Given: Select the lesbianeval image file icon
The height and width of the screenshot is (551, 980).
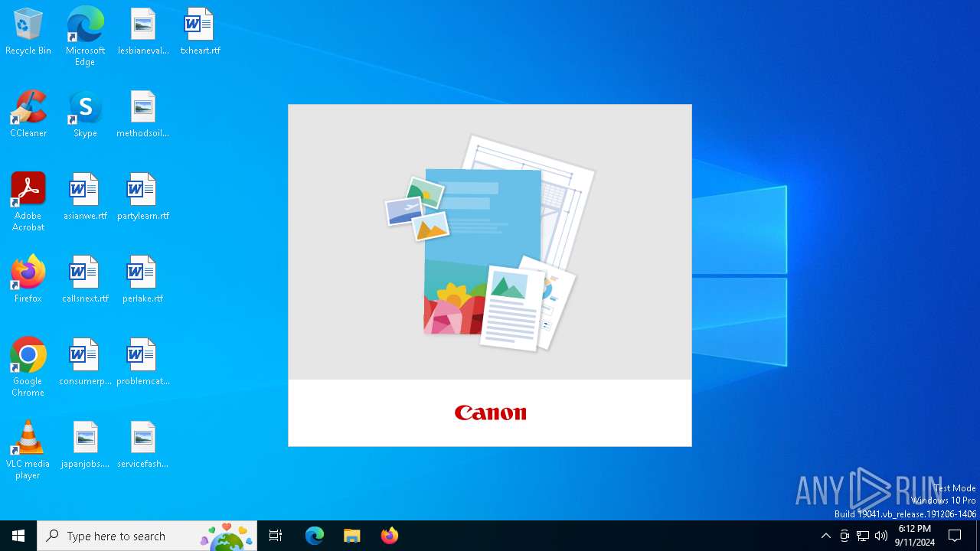Looking at the screenshot, I should 143,31.
